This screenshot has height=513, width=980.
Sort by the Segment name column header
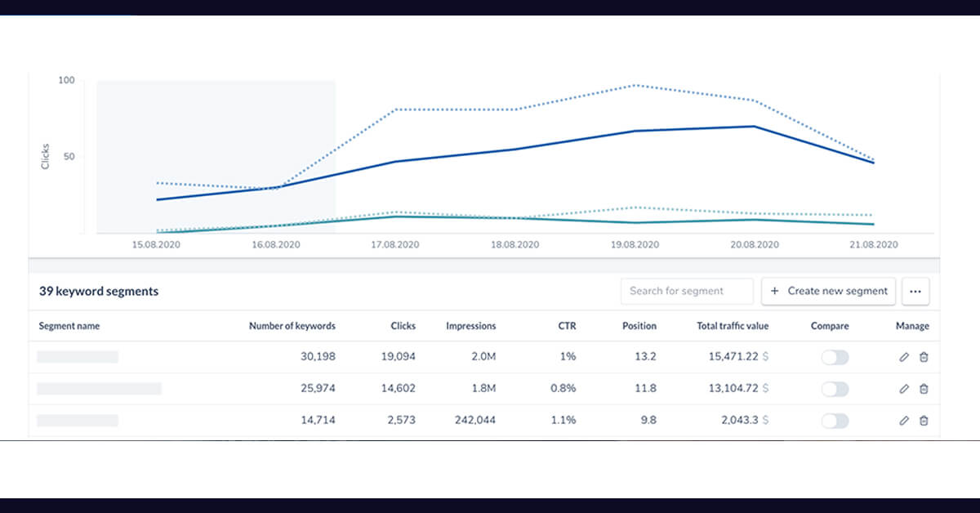[x=69, y=326]
